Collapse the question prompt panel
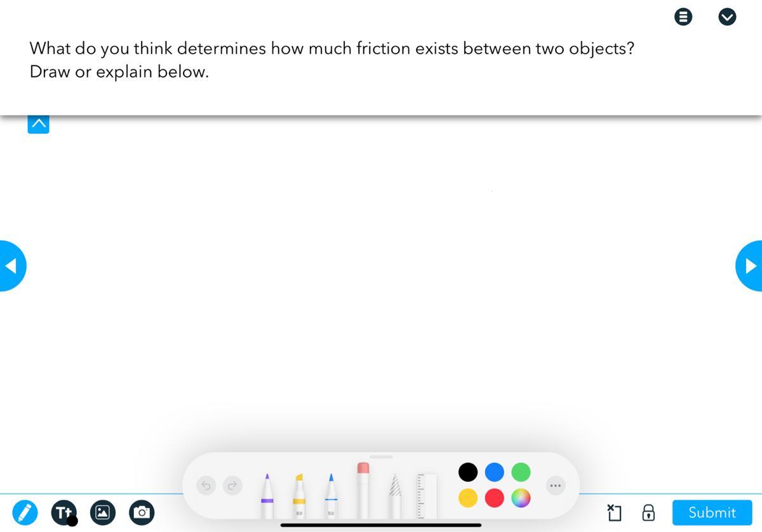 tap(38, 124)
